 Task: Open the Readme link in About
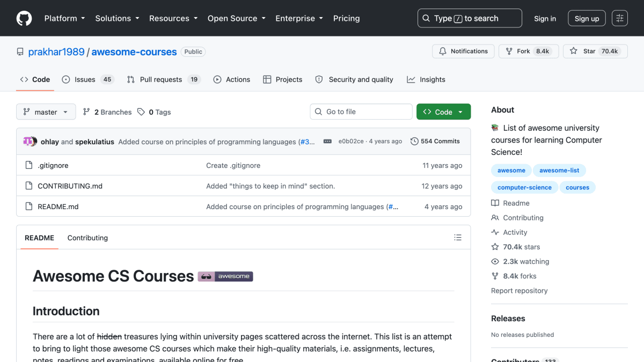[510, 203]
